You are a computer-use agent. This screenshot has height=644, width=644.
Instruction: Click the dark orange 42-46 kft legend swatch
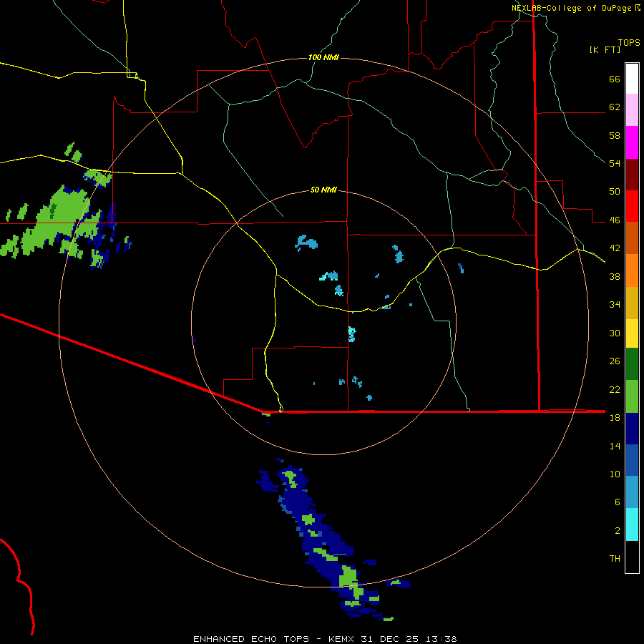(x=632, y=238)
